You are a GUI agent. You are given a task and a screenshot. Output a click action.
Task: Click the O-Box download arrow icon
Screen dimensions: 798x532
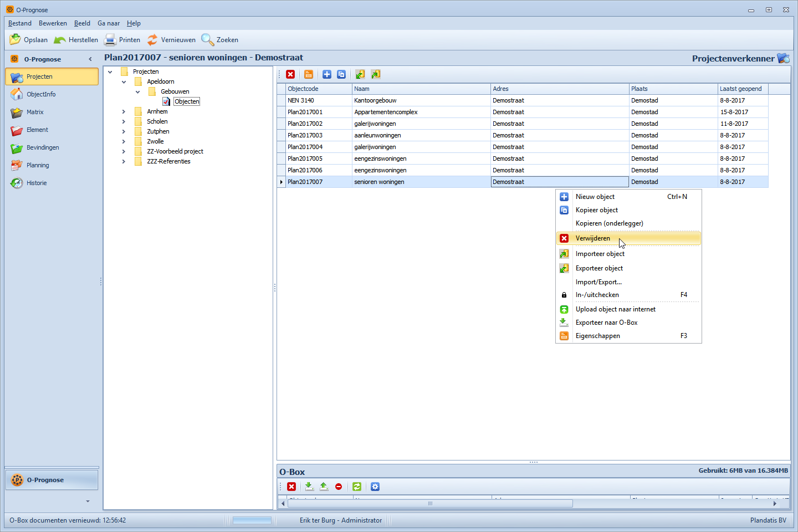309,487
